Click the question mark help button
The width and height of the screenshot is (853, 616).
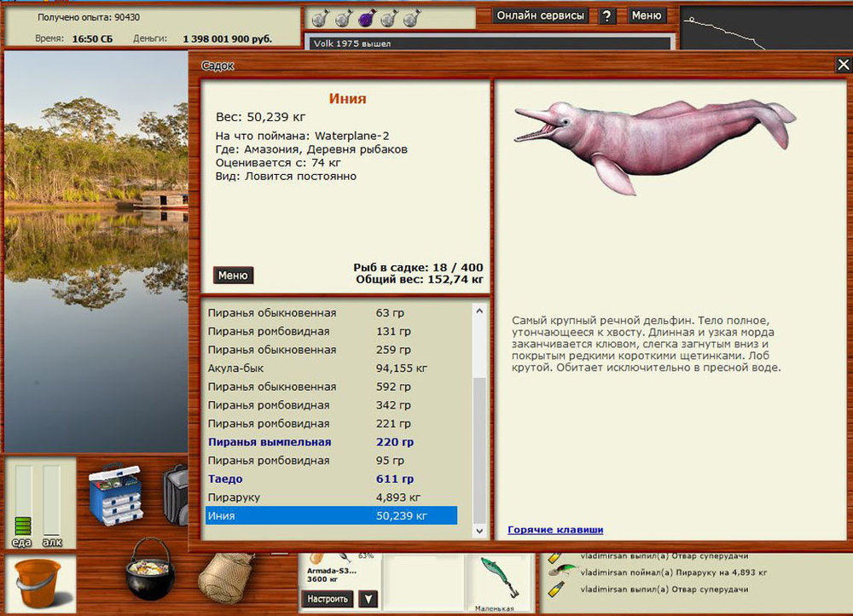607,16
